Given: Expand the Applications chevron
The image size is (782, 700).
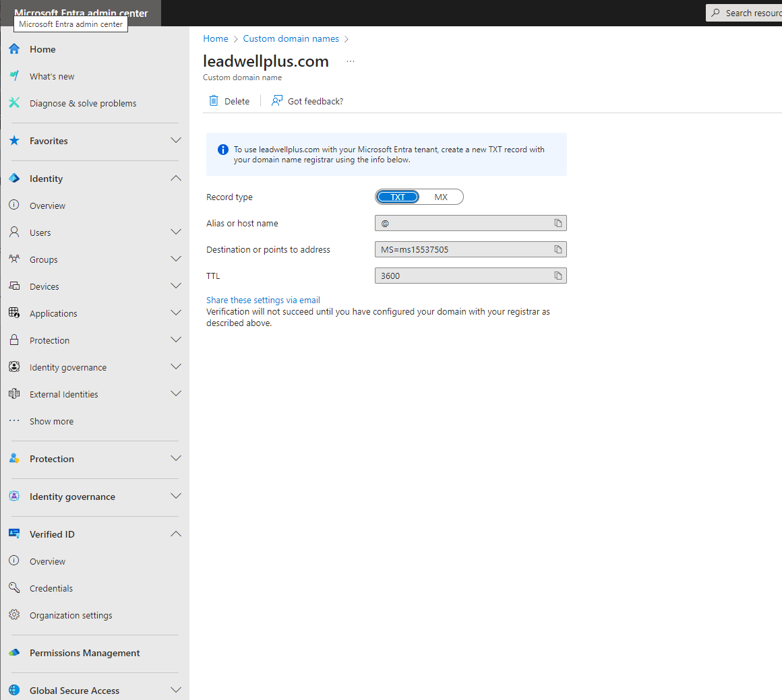Looking at the screenshot, I should 175,313.
